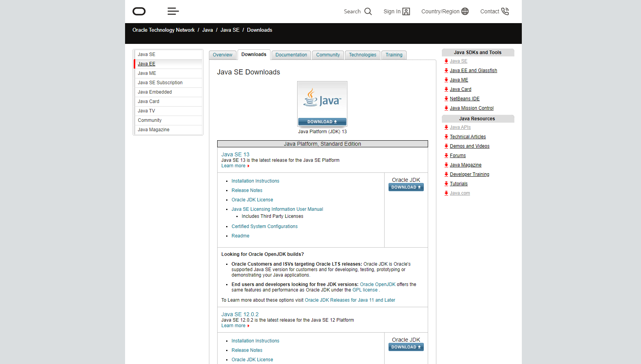Open the Readme link
This screenshot has width=641, height=364.
(x=240, y=236)
